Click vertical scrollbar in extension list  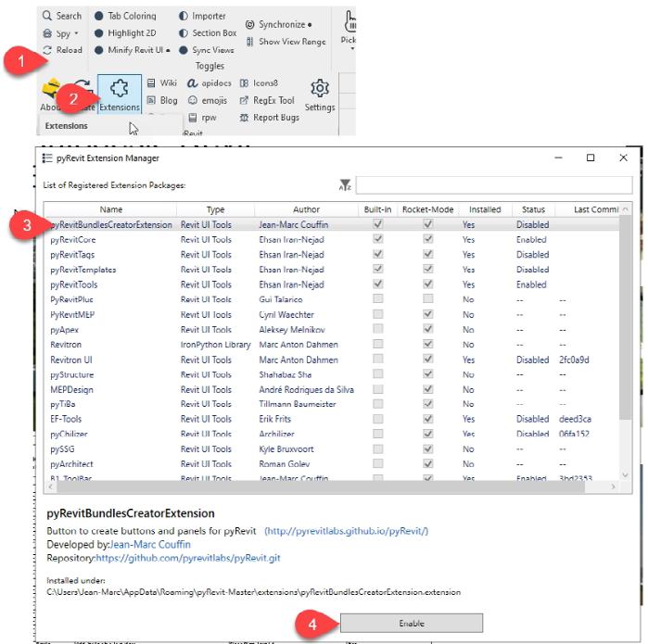[x=625, y=317]
